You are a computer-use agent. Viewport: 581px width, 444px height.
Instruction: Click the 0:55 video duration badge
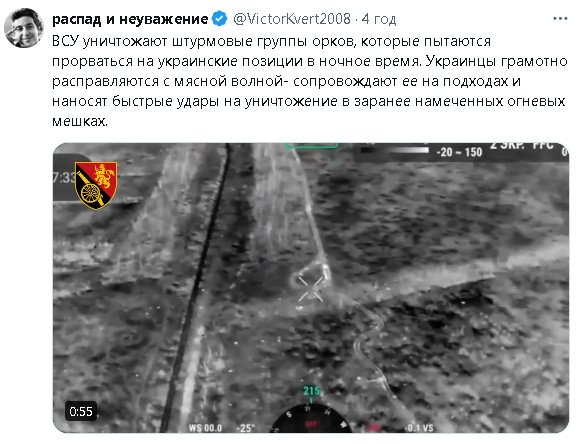point(81,411)
